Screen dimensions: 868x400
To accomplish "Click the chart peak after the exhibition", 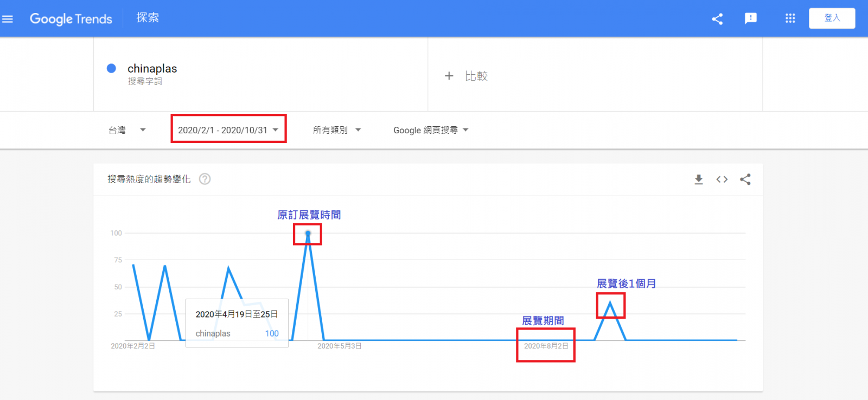I will click(x=610, y=303).
